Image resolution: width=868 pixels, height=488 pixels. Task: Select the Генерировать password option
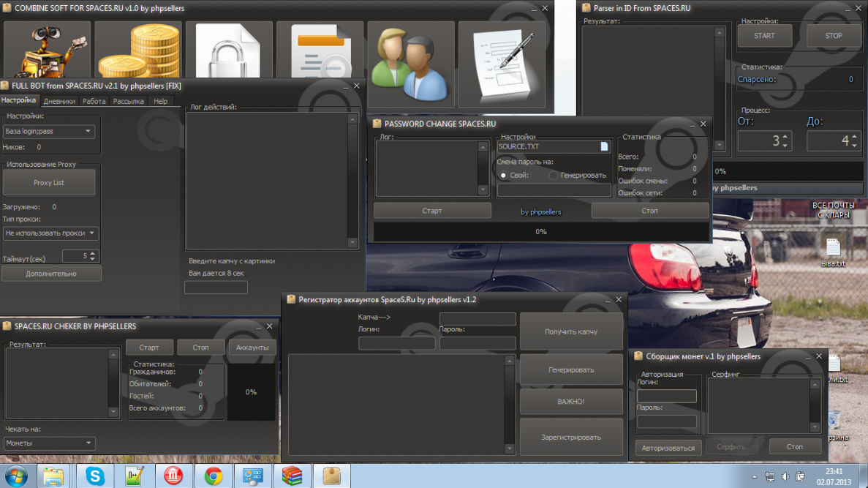[x=554, y=175]
